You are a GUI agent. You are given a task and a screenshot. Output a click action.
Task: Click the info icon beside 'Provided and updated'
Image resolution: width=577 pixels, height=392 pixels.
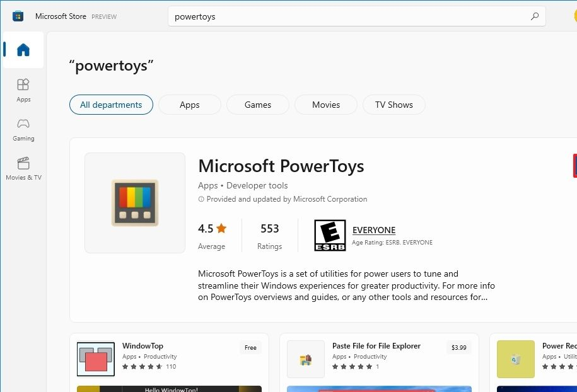[201, 199]
